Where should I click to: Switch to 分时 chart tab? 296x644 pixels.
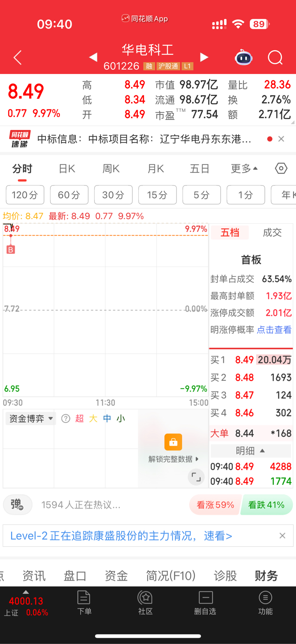(x=22, y=169)
